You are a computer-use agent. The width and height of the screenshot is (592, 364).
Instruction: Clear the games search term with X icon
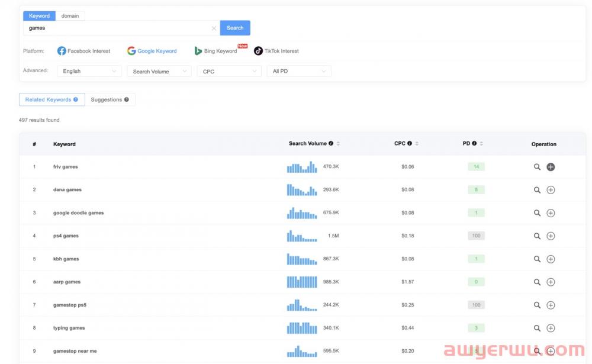click(x=214, y=28)
